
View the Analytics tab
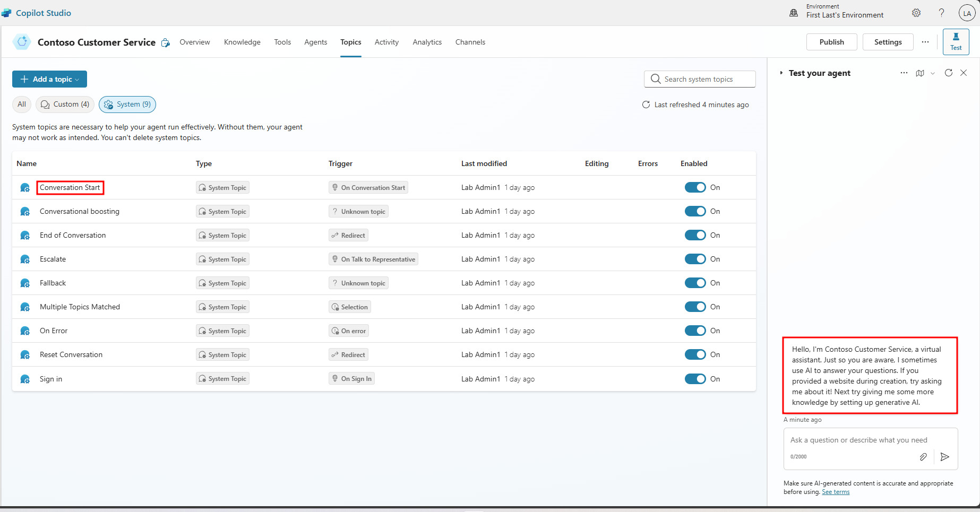[427, 42]
